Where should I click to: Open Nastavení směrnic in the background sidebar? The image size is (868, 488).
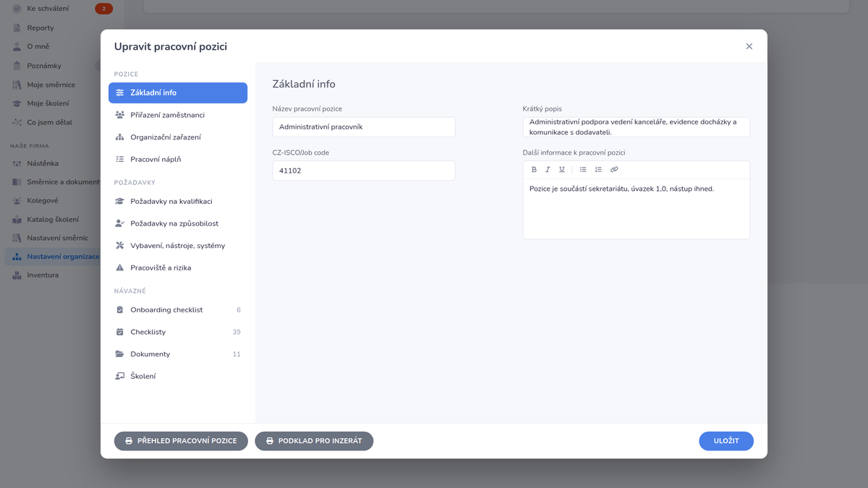click(58, 238)
